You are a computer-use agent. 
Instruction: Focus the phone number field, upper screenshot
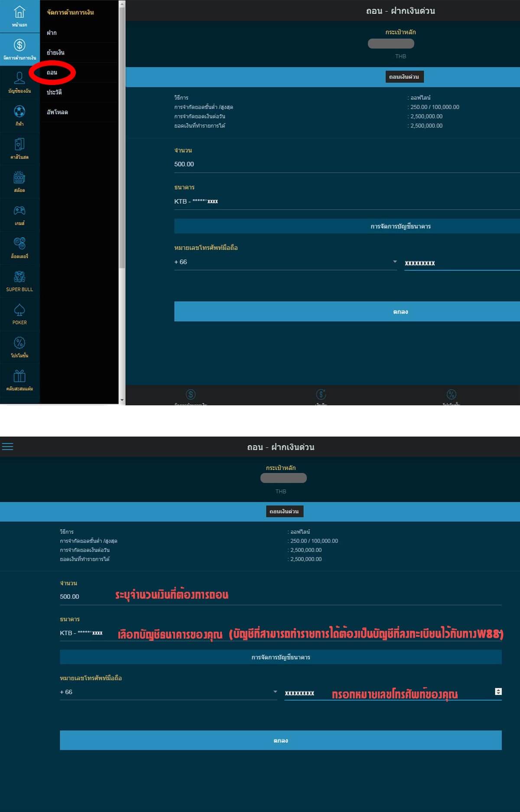click(462, 263)
